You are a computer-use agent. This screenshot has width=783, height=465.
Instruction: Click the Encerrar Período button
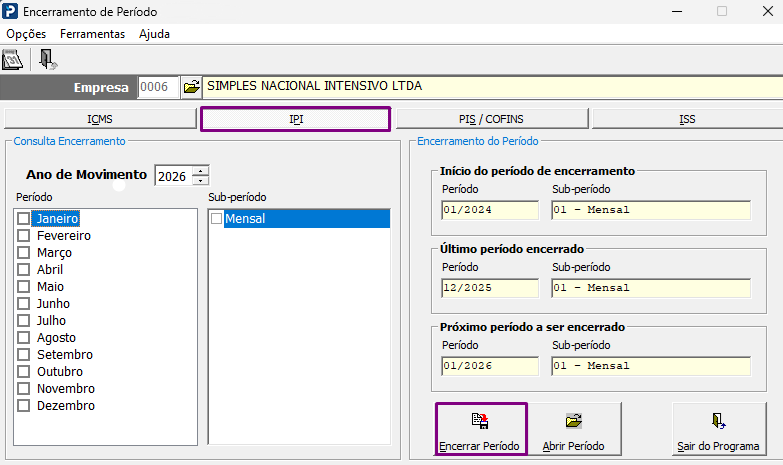pyautogui.click(x=481, y=429)
